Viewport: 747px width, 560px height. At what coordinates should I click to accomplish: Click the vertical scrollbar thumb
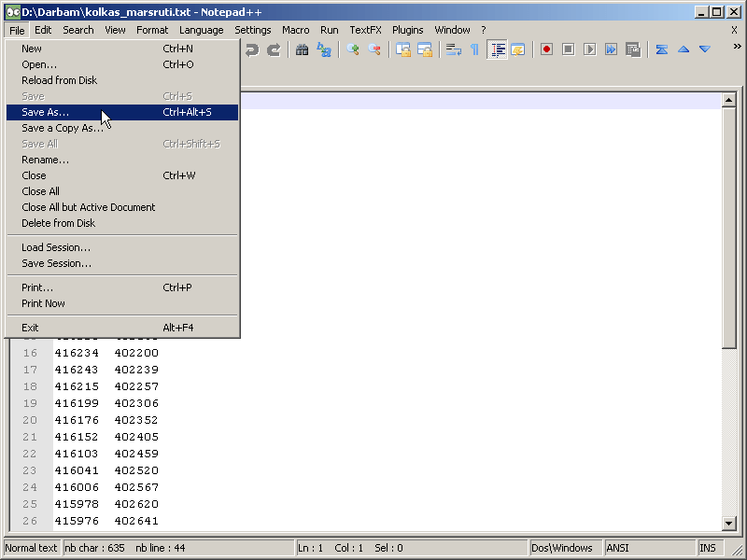pyautogui.click(x=728, y=228)
